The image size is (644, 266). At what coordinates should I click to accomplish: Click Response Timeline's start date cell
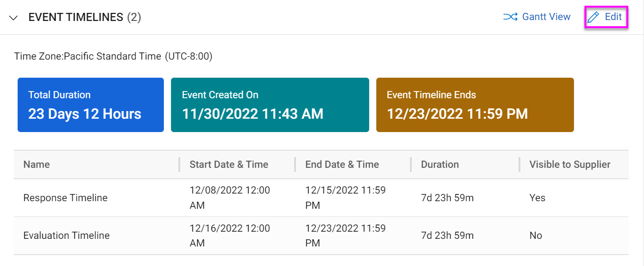[x=230, y=198]
